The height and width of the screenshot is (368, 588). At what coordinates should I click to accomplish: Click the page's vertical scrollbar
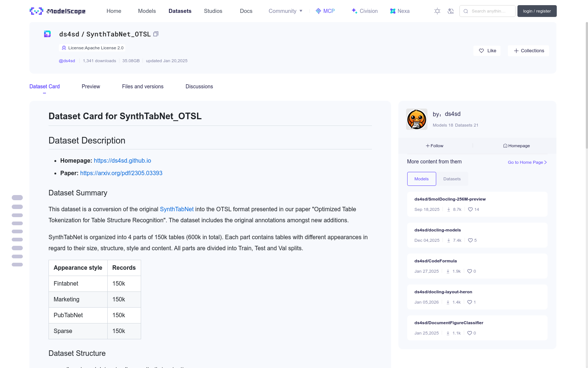point(587,85)
